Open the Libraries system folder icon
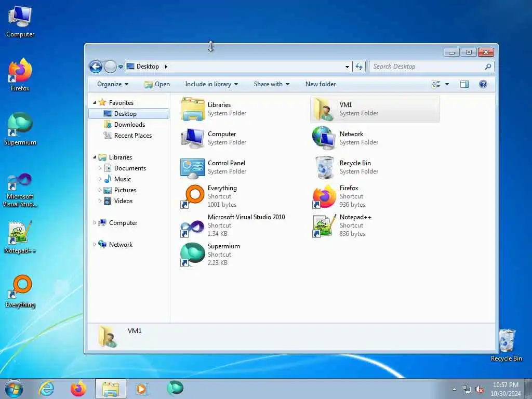Image resolution: width=532 pixels, height=399 pixels. (x=193, y=109)
